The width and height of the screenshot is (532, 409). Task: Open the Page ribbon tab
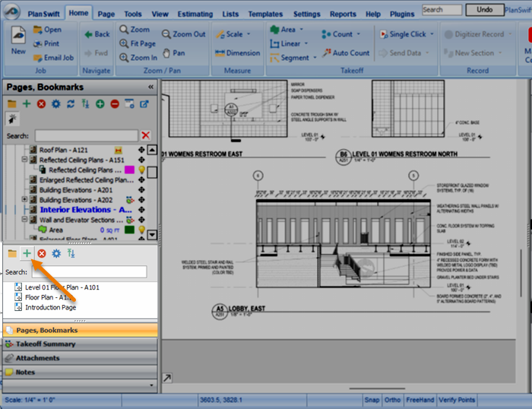click(x=106, y=14)
